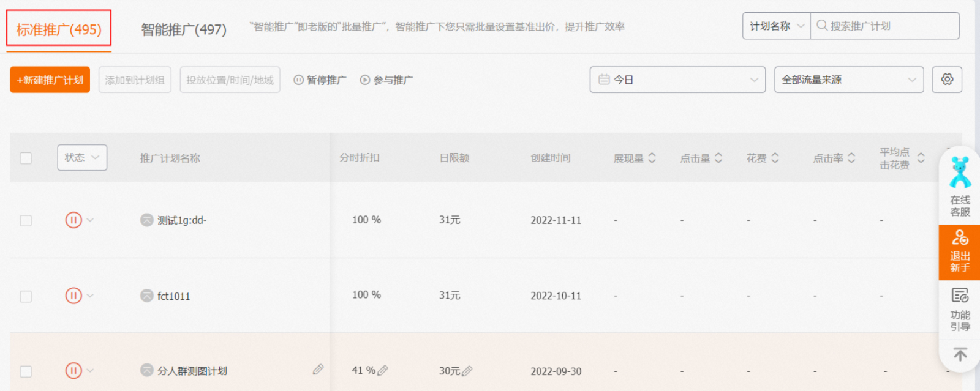
Task: Click 参与推广 play action
Action: click(386, 80)
